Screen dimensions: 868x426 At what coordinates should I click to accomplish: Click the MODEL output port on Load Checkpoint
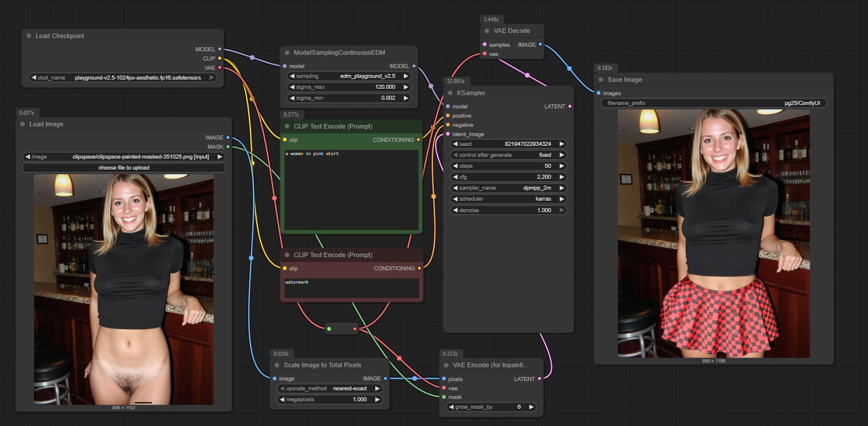point(220,50)
